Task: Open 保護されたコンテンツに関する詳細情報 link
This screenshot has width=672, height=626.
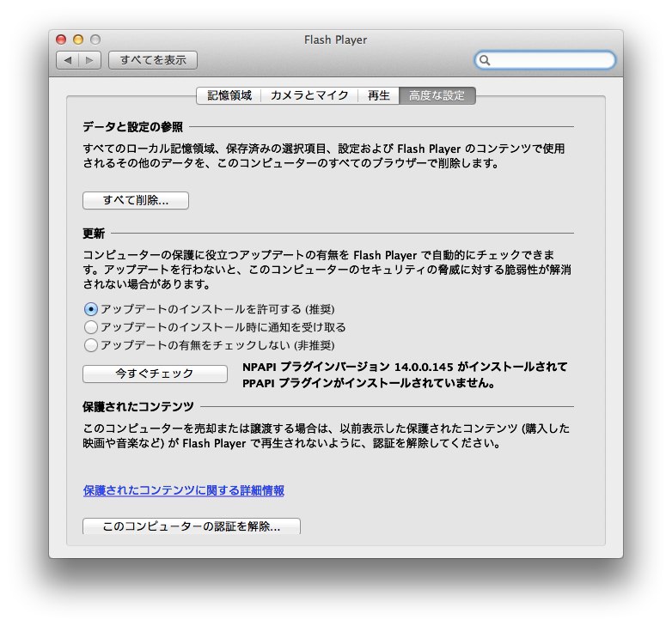Action: point(183,490)
